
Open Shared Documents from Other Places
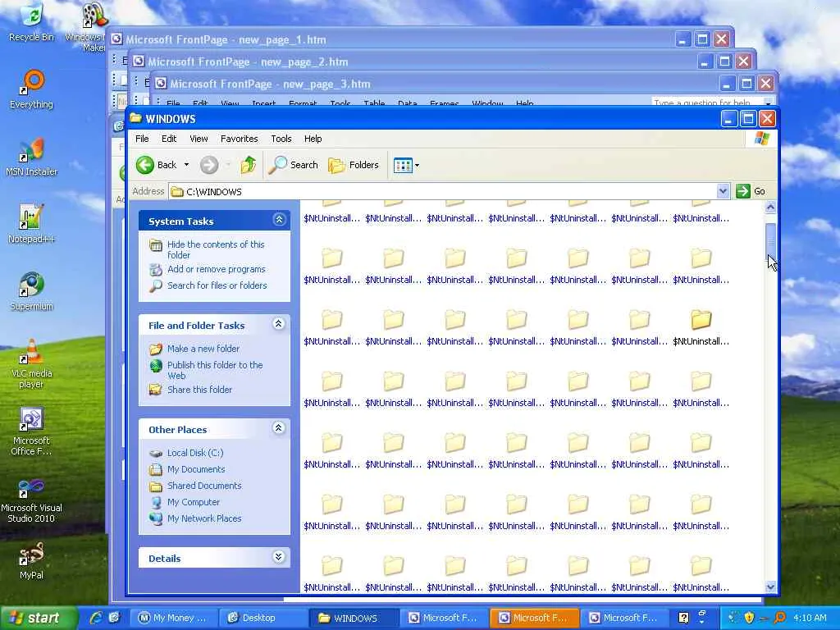tap(204, 486)
